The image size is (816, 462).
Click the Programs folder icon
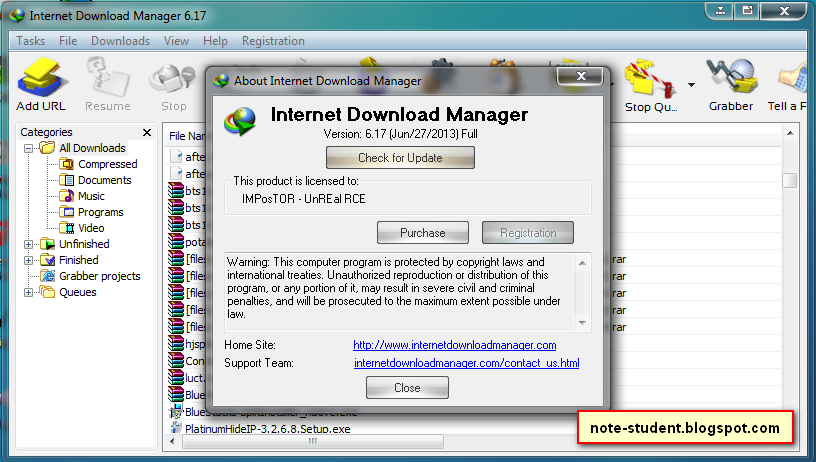[66, 212]
